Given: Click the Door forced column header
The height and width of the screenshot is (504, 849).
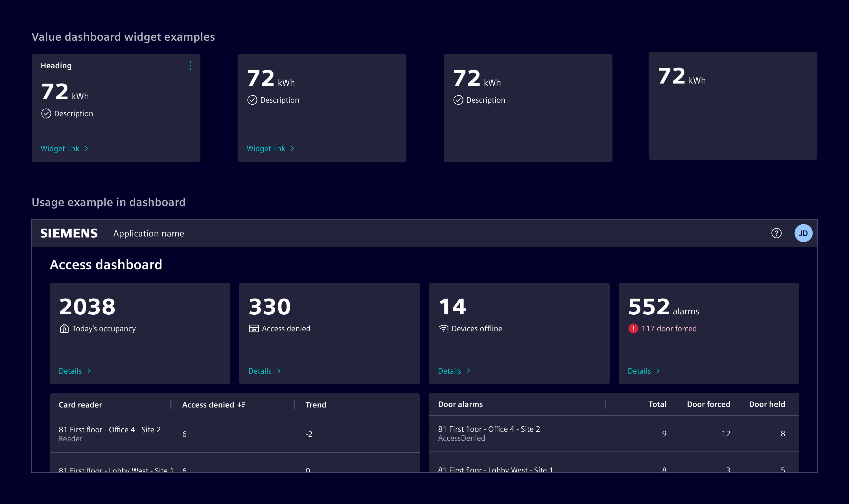Looking at the screenshot, I should pos(708,404).
